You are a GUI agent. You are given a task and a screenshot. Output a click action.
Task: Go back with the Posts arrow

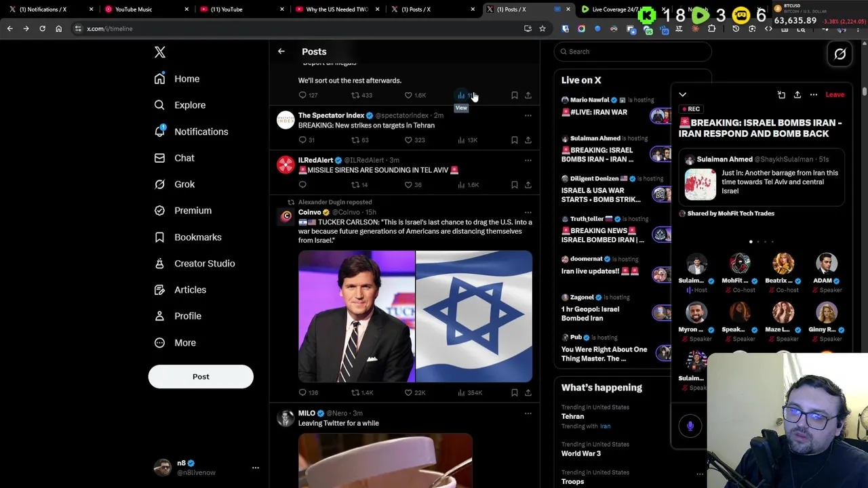coord(281,52)
